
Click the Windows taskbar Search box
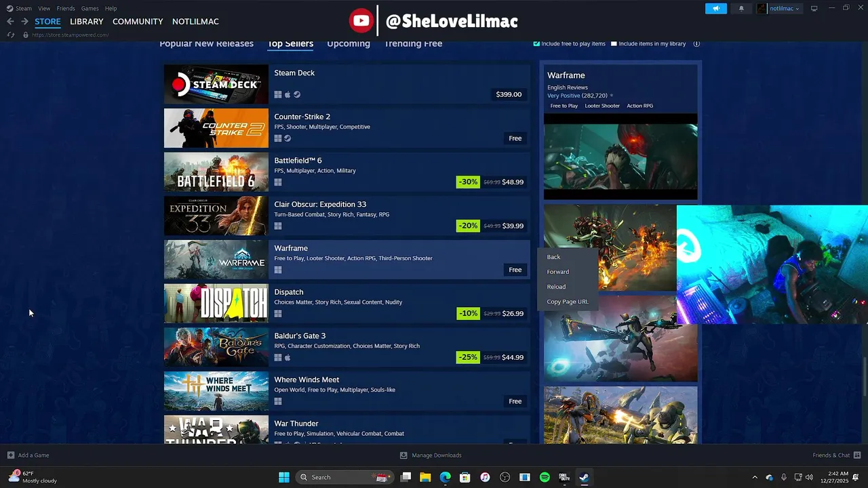click(x=344, y=477)
